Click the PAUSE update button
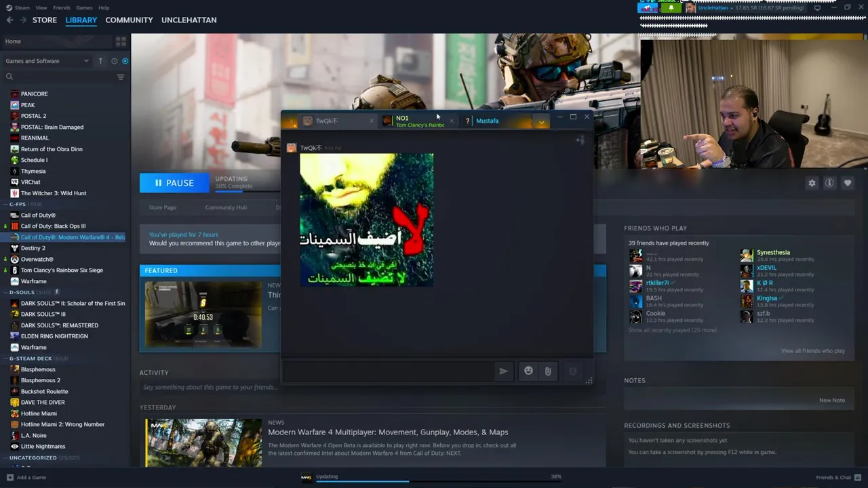Screen dimensions: 868x488 (x=174, y=183)
